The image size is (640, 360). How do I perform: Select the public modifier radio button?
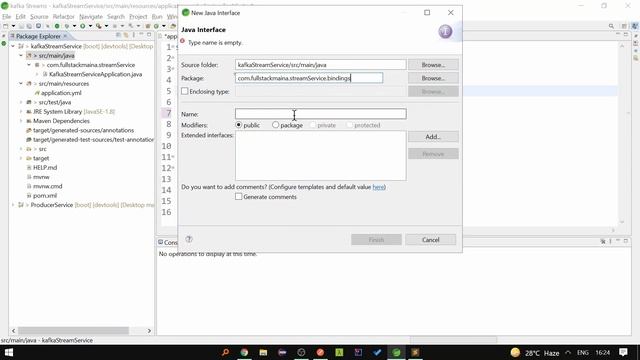(x=238, y=125)
